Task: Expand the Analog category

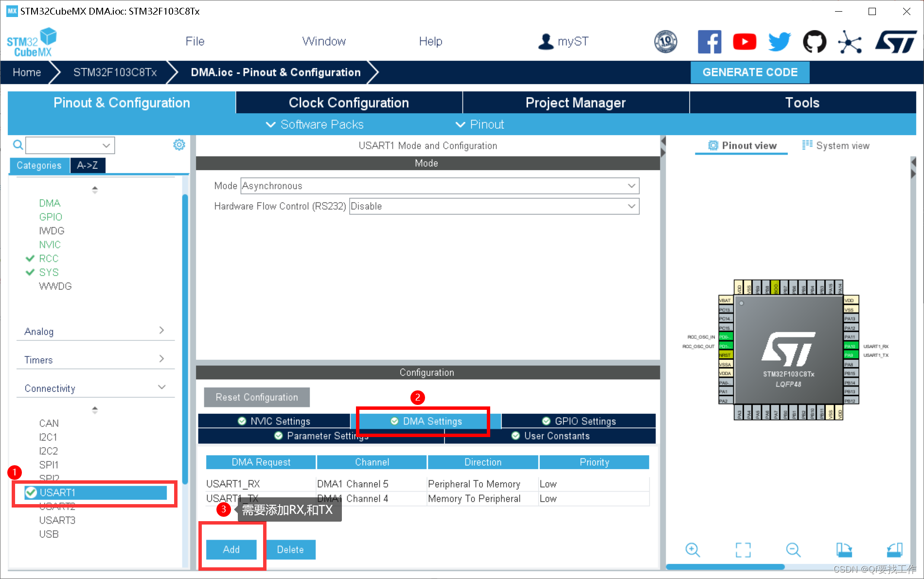Action: 95,331
